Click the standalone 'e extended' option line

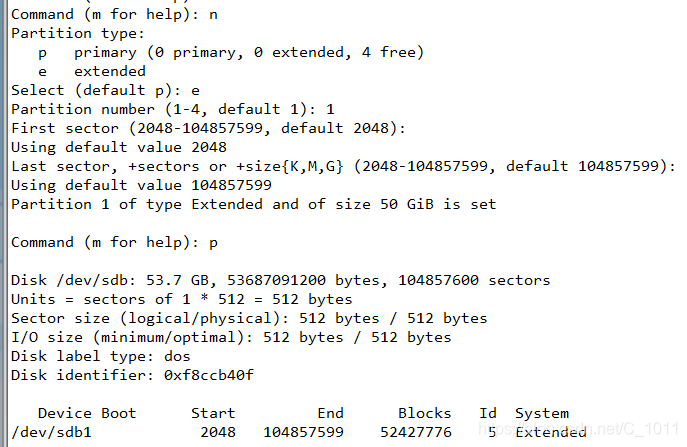pos(92,71)
